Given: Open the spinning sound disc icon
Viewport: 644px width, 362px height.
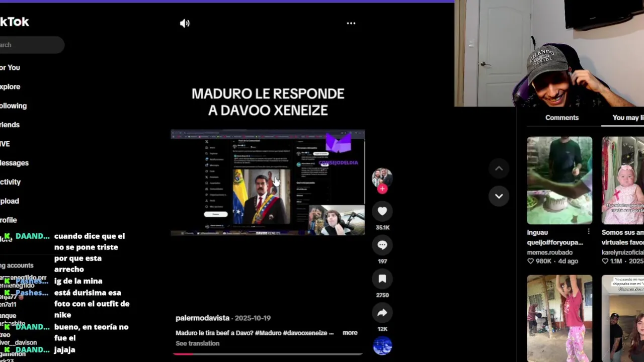Looking at the screenshot, I should tap(382, 346).
